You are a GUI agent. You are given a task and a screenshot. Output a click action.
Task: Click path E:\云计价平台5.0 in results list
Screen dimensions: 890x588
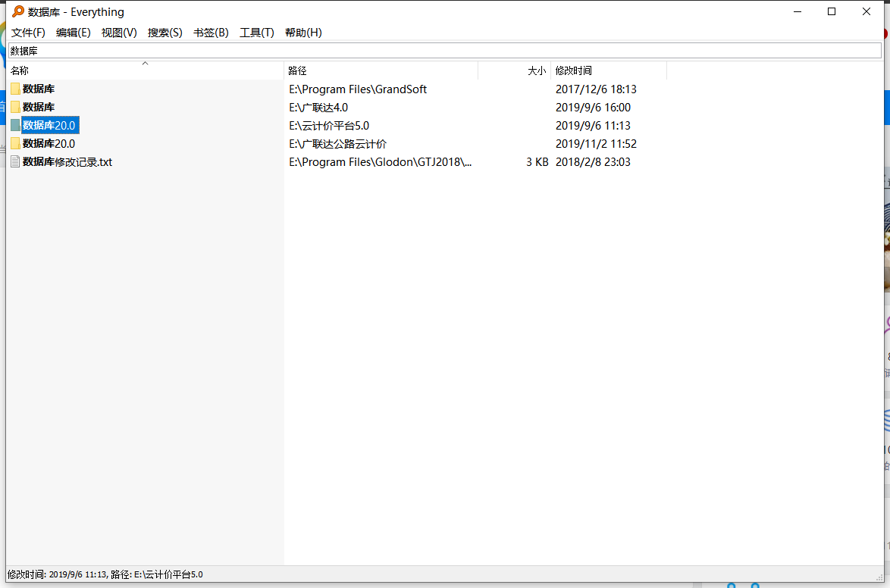[329, 126]
